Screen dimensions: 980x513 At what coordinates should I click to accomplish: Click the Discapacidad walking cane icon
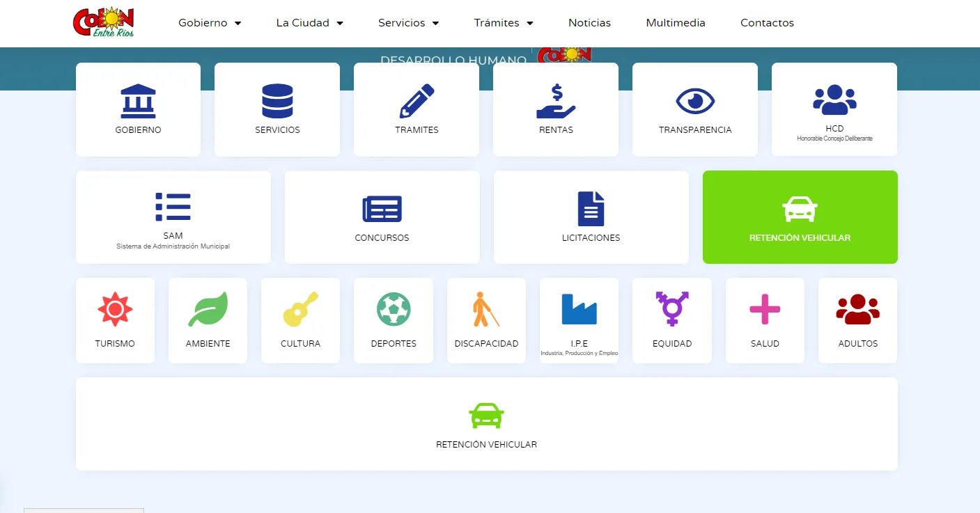pos(486,310)
